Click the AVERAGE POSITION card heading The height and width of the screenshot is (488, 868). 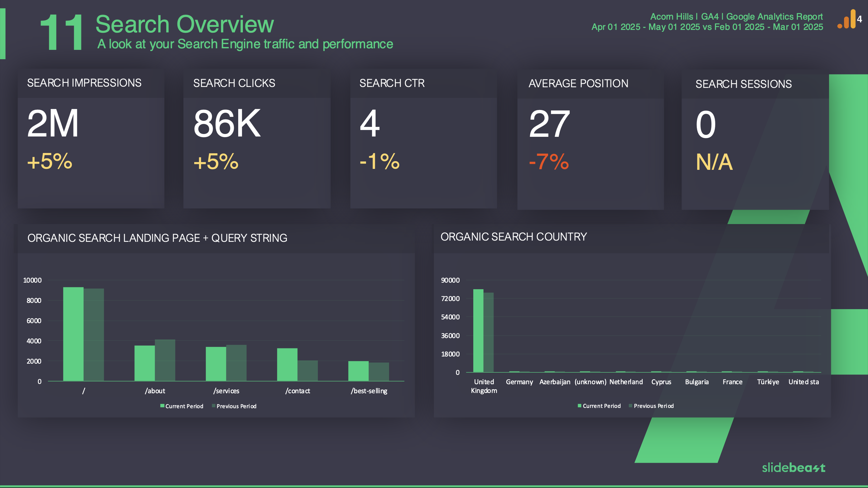click(578, 84)
